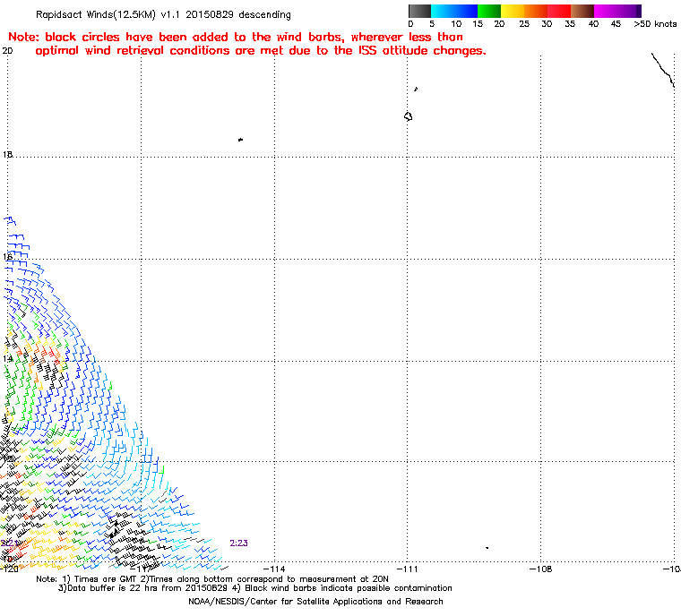Select the green 15-20 knots legend color
Screen dimensions: 681x616
[489, 11]
